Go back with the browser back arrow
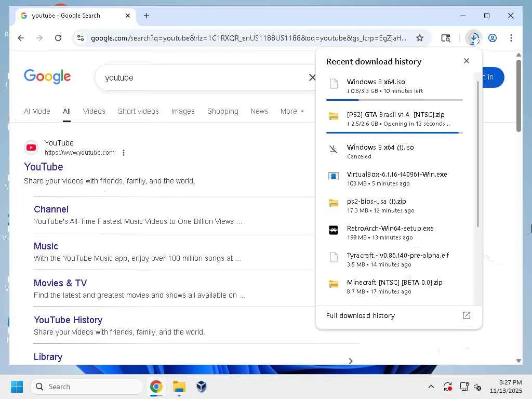Viewport: 532px width, 399px height. point(21,38)
